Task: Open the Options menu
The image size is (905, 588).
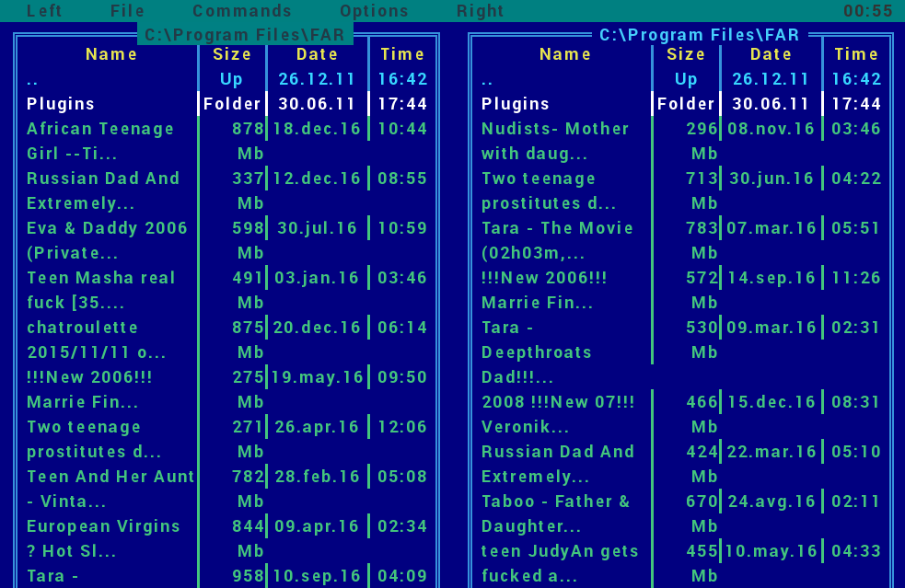Action: pyautogui.click(x=374, y=11)
